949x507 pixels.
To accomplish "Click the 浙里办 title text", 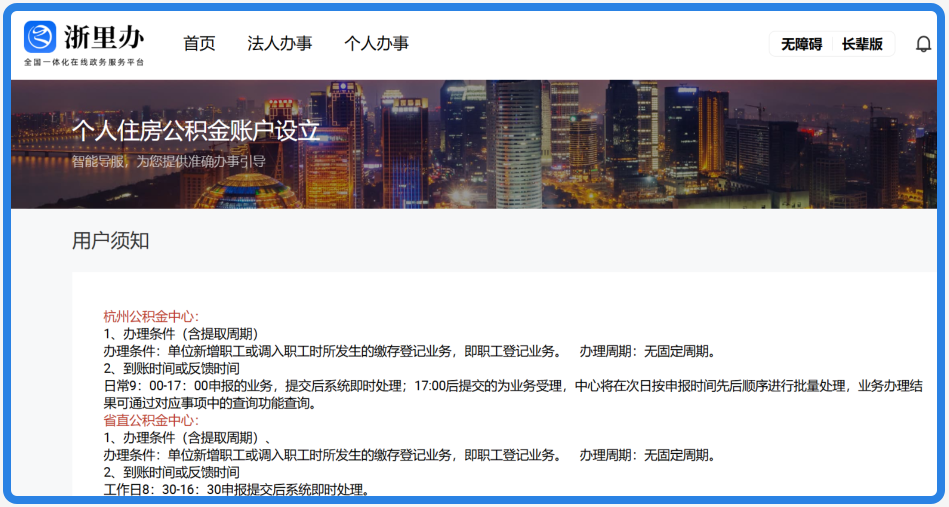I will tap(104, 38).
